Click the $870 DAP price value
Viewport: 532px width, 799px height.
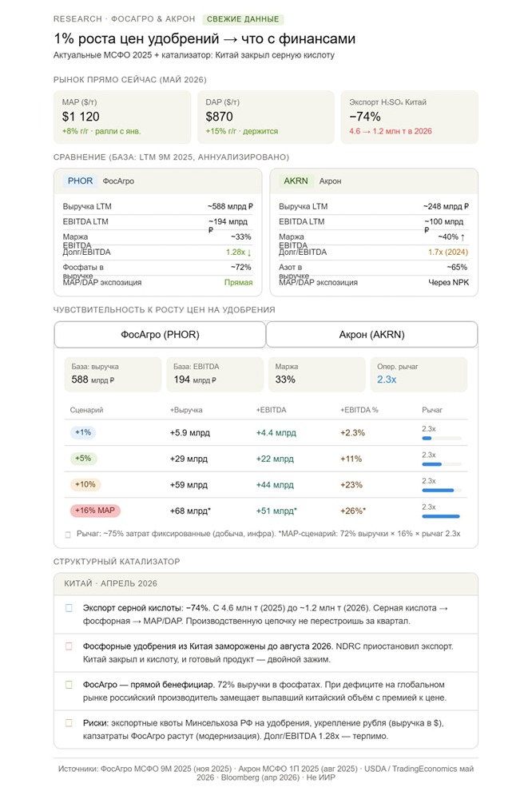tap(219, 117)
